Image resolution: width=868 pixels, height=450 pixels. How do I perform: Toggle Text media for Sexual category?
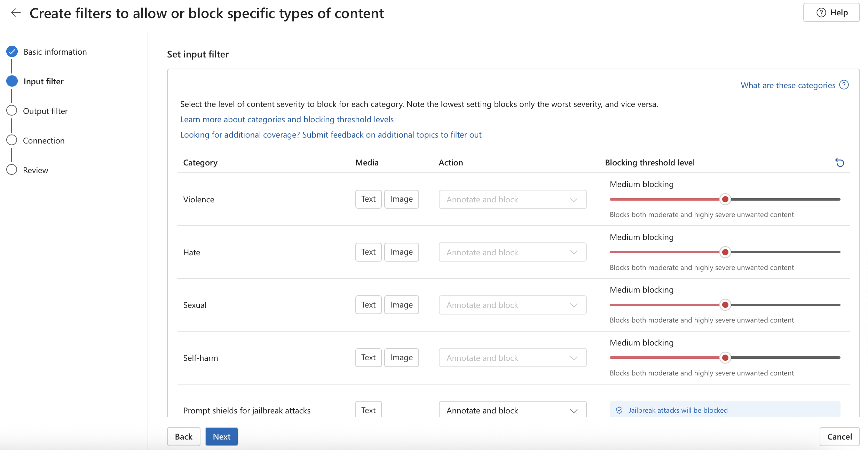point(368,305)
